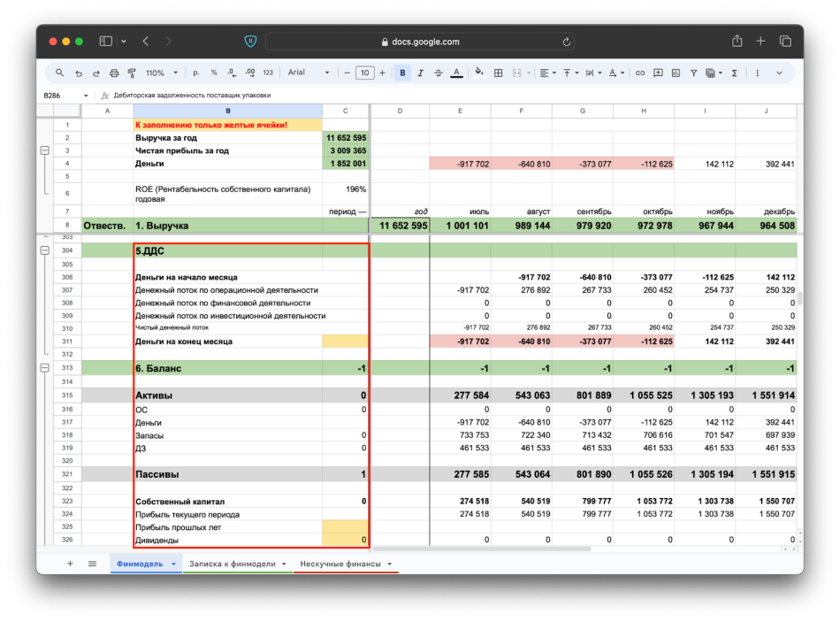Screen dimensions: 840x622
Task: Click the print icon in toolbar
Action: coord(114,73)
